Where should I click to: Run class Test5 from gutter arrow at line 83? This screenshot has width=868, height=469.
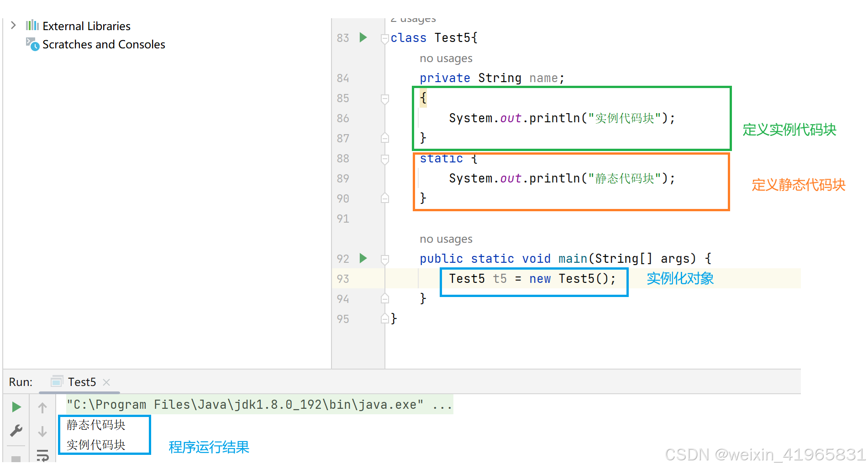pos(363,37)
